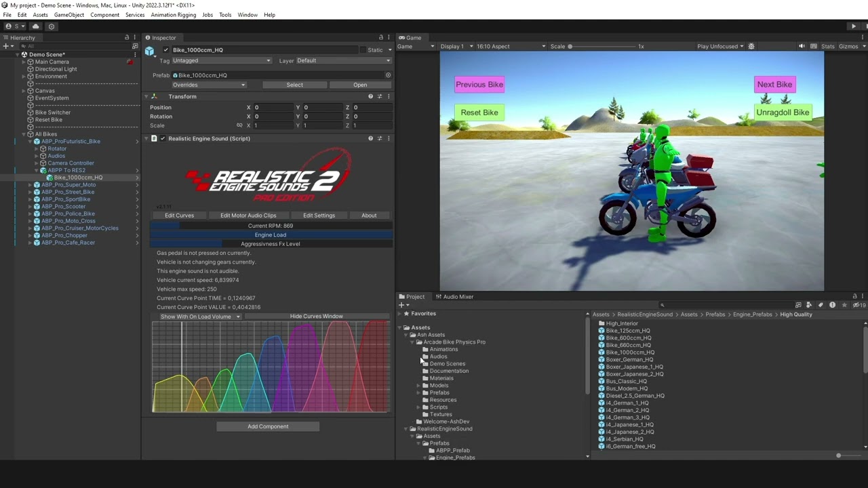Select the Project tab
Image resolution: width=868 pixels, height=488 pixels.
(x=412, y=296)
